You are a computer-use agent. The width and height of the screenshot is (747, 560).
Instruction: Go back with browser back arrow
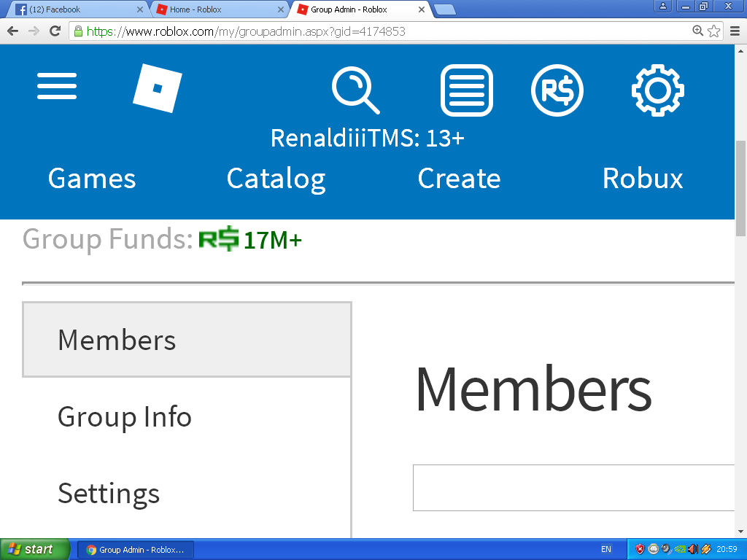(13, 31)
